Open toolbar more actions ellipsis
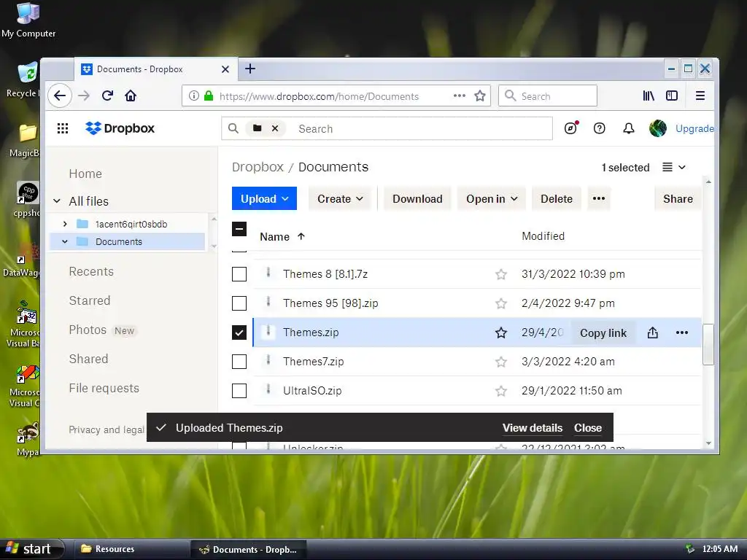Viewport: 747px width, 560px height. pos(599,198)
